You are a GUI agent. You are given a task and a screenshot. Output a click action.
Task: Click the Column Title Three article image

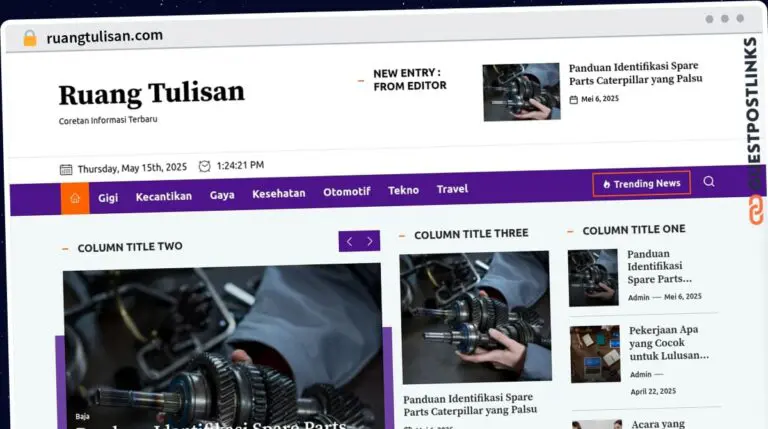(475, 317)
